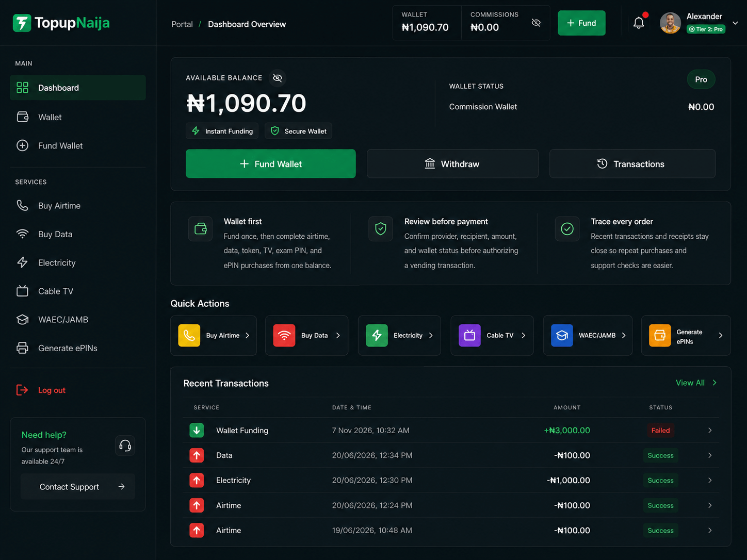
Task: Go to Buy Data in sidebar
Action: coord(78,234)
